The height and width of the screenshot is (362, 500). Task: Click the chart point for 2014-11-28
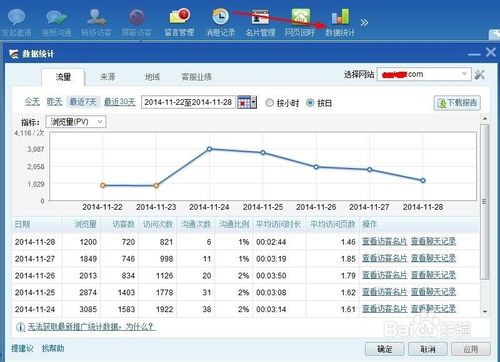point(423,180)
